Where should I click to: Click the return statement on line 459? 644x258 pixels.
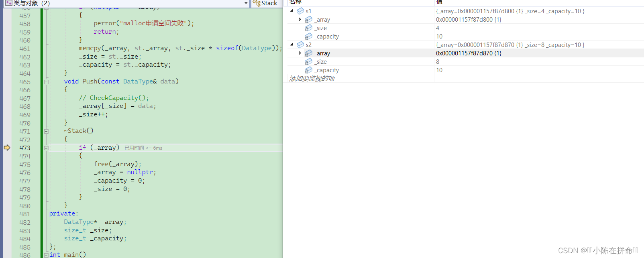(106, 32)
